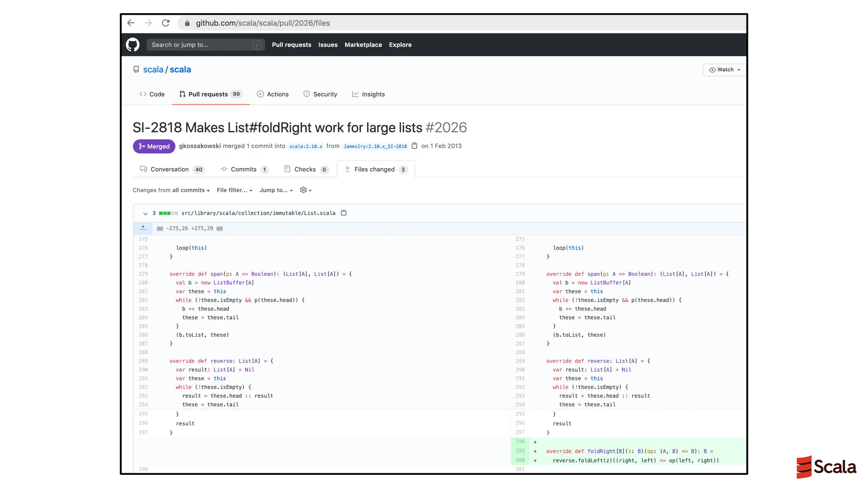Click the browser reload icon

click(x=166, y=23)
